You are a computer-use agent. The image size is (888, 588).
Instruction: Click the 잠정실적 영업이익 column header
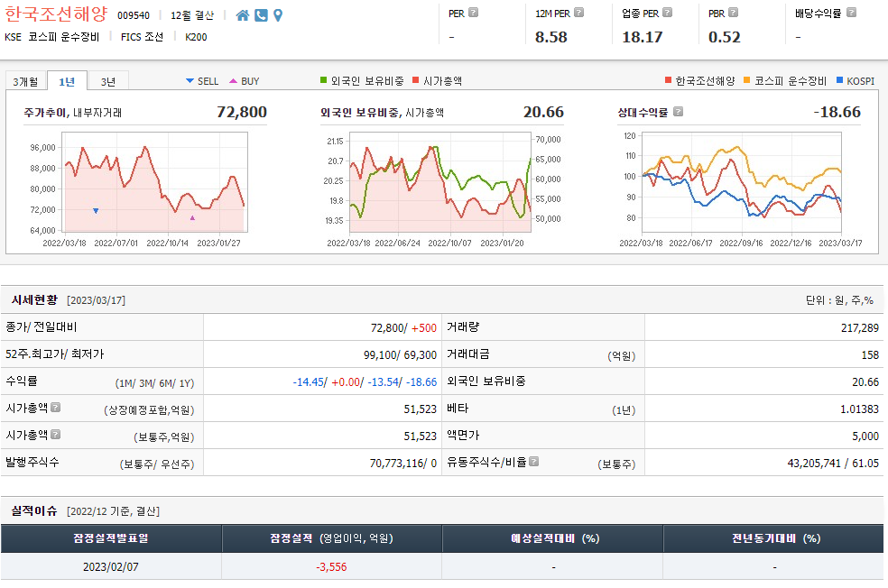pyautogui.click(x=332, y=538)
